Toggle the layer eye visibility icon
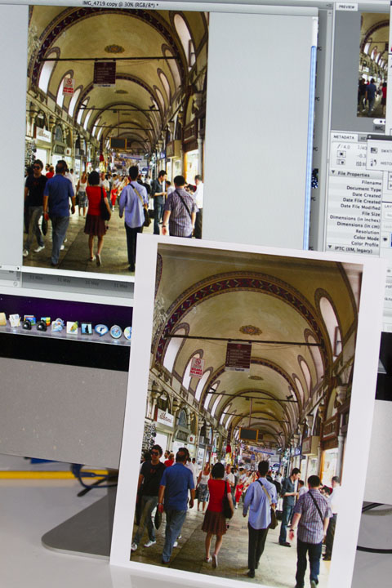Viewport: 392px width, 588px height. pyautogui.click(x=385, y=238)
